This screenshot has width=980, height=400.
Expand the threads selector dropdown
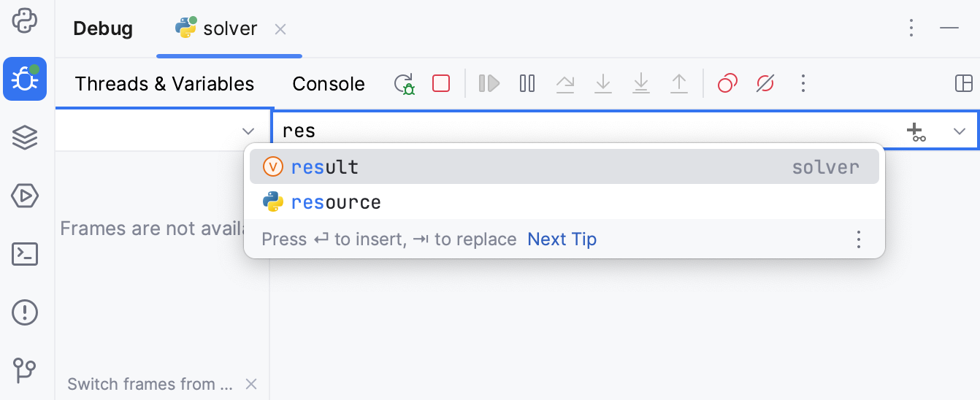248,131
